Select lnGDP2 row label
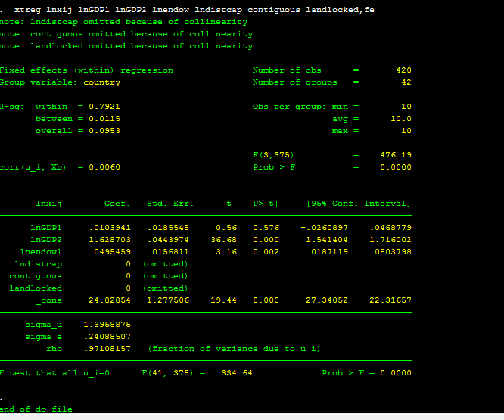Viewport: 504px width, 420px height. (x=46, y=240)
